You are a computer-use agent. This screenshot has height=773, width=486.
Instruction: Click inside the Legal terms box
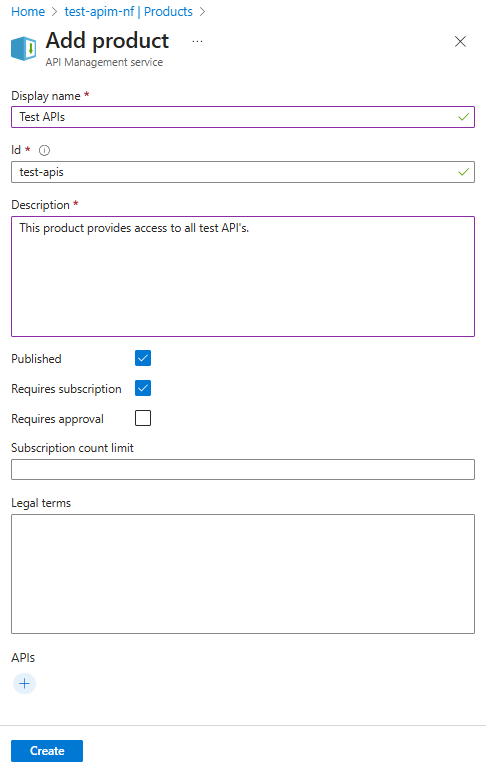(x=243, y=574)
